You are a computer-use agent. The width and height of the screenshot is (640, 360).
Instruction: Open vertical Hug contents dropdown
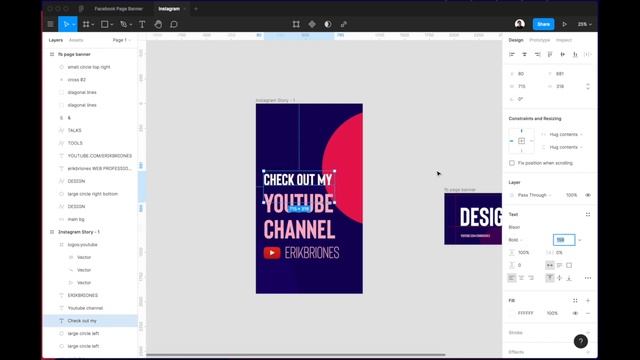[x=565, y=147]
